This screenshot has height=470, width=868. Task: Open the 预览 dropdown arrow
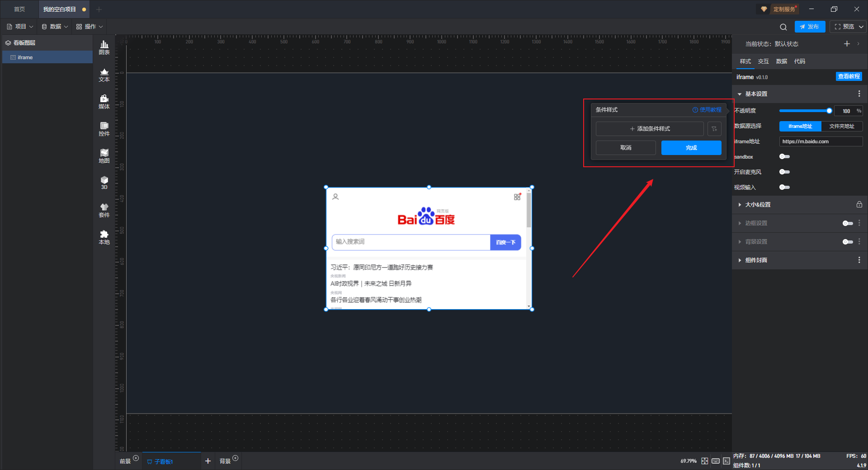tap(861, 27)
